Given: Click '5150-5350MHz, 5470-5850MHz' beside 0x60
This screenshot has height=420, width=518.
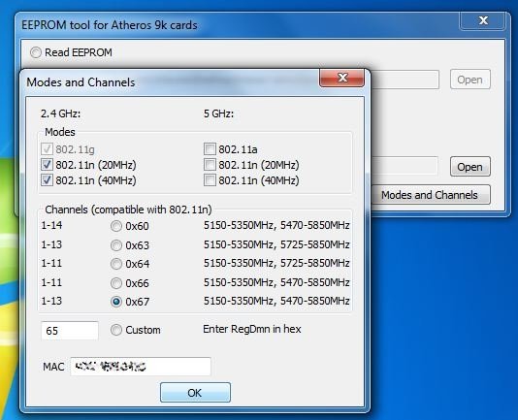Looking at the screenshot, I should pos(276,225).
